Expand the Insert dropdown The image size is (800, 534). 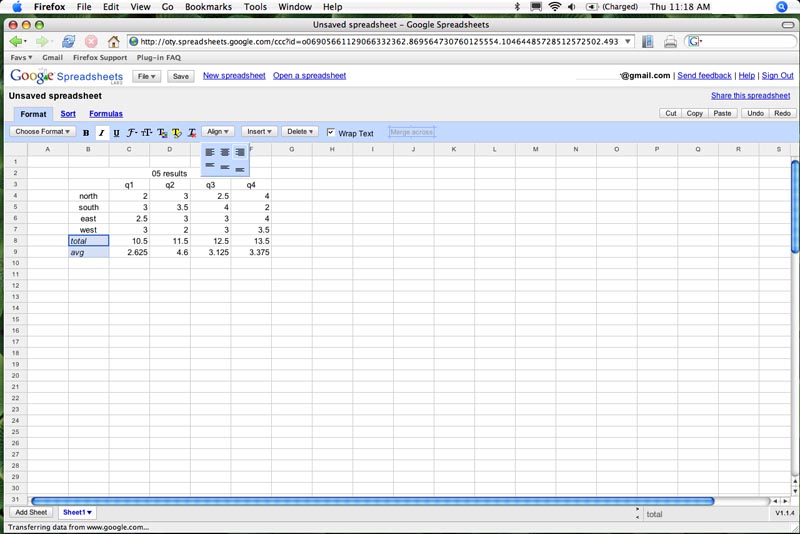pos(259,132)
